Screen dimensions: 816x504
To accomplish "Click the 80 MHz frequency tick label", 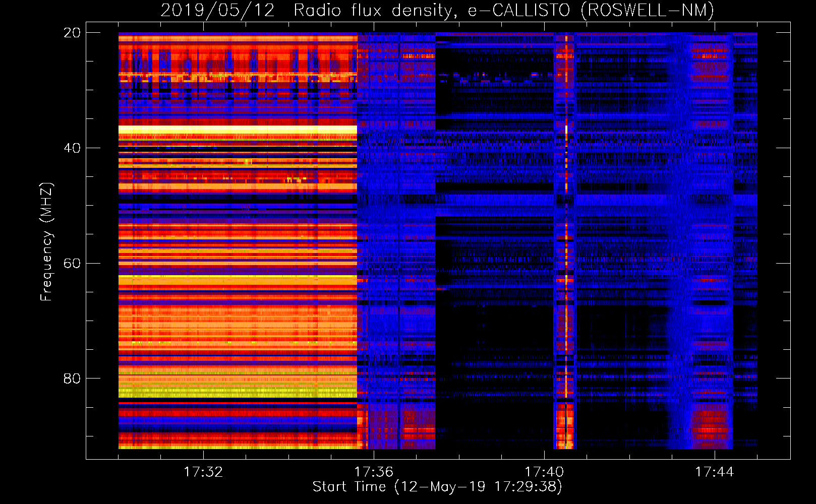I will coord(72,379).
